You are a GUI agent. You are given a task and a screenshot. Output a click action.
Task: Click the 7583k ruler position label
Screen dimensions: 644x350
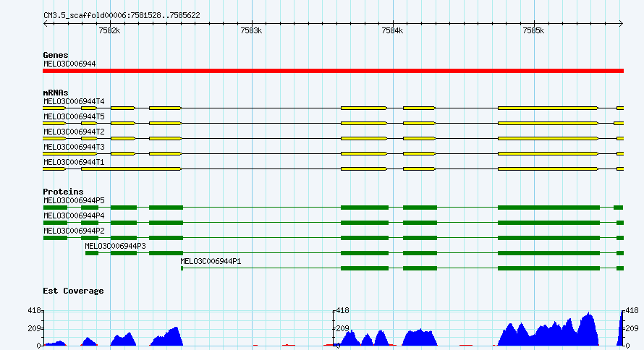251,31
